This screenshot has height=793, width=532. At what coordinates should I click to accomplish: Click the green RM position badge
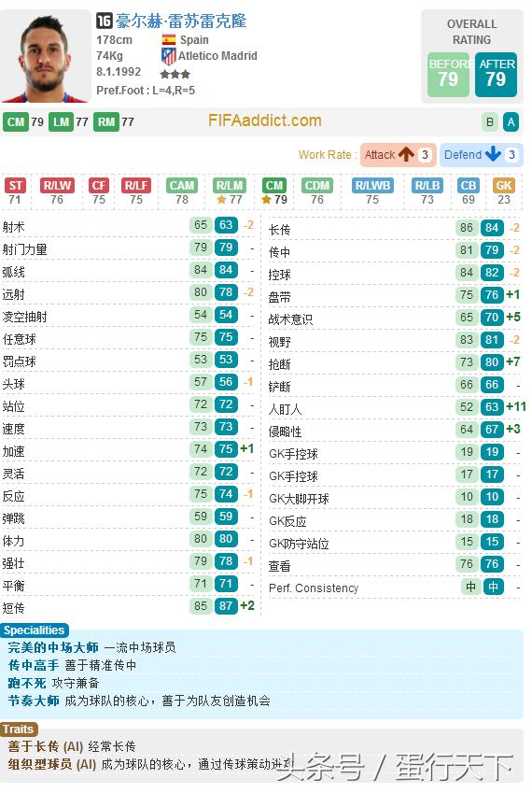(106, 121)
